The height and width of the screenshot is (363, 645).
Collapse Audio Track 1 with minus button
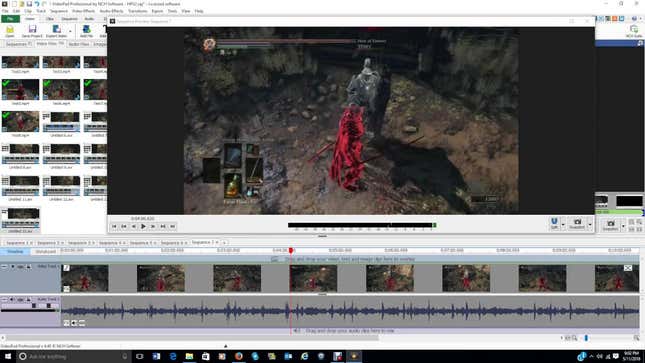pos(4,300)
